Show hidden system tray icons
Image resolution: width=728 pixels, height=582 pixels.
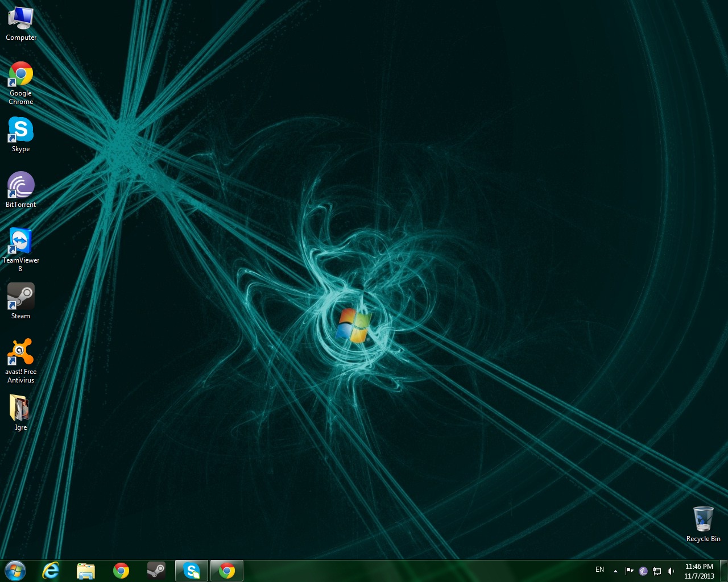coord(615,571)
